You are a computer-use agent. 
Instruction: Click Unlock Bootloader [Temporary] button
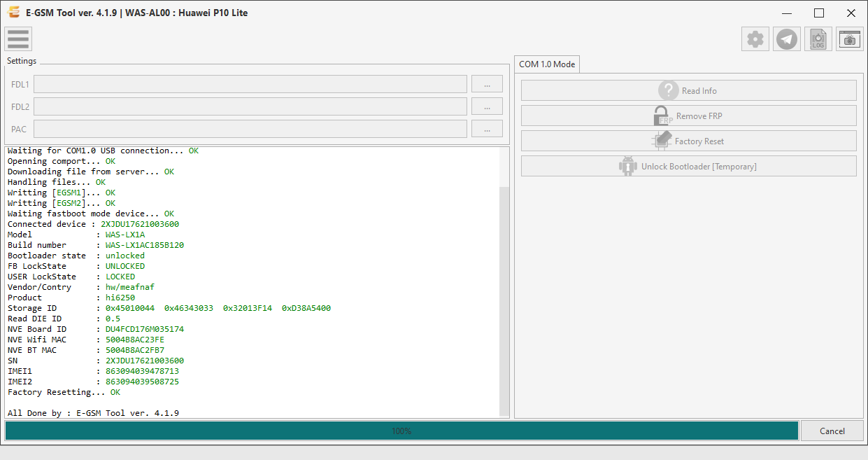click(x=688, y=166)
